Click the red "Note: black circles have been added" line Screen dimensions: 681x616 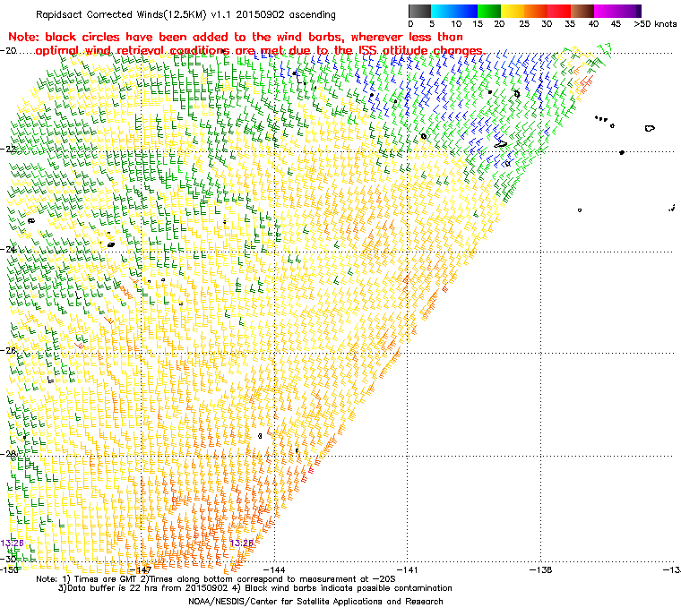[x=236, y=37]
